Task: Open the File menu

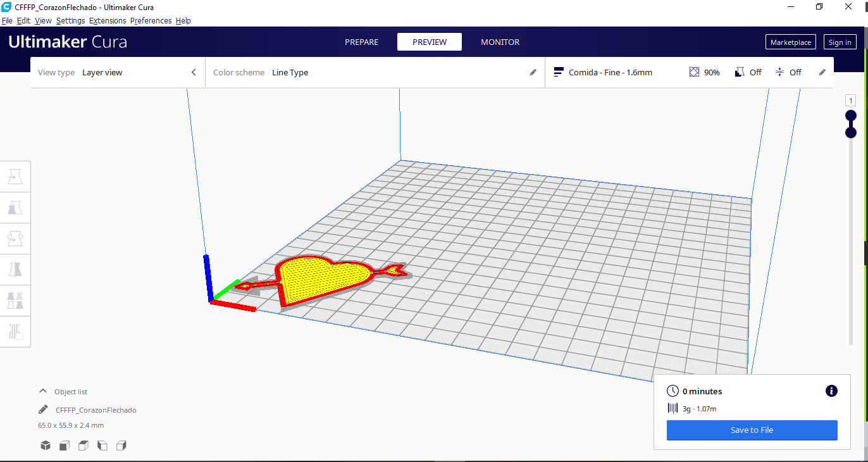Action: (7, 21)
